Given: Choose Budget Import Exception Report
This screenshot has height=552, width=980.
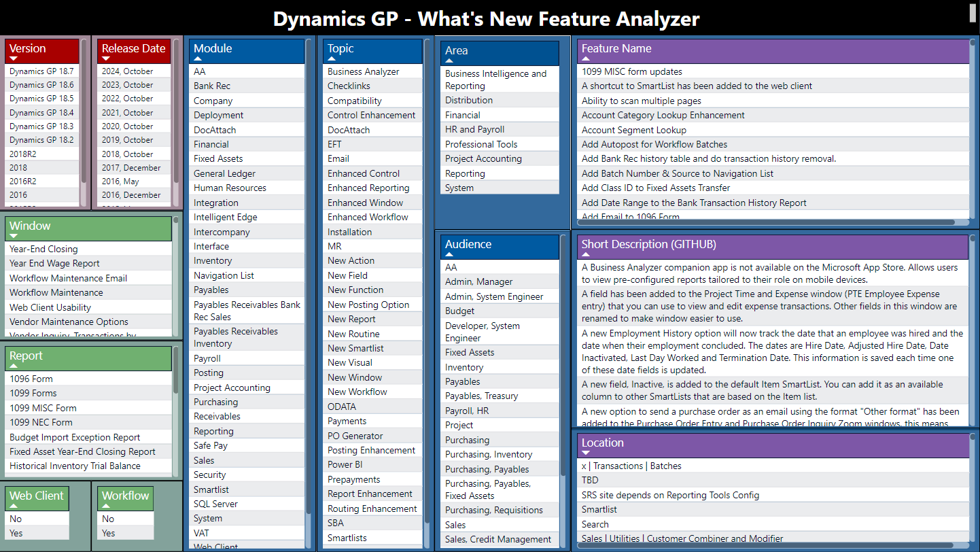Looking at the screenshot, I should [x=88, y=437].
